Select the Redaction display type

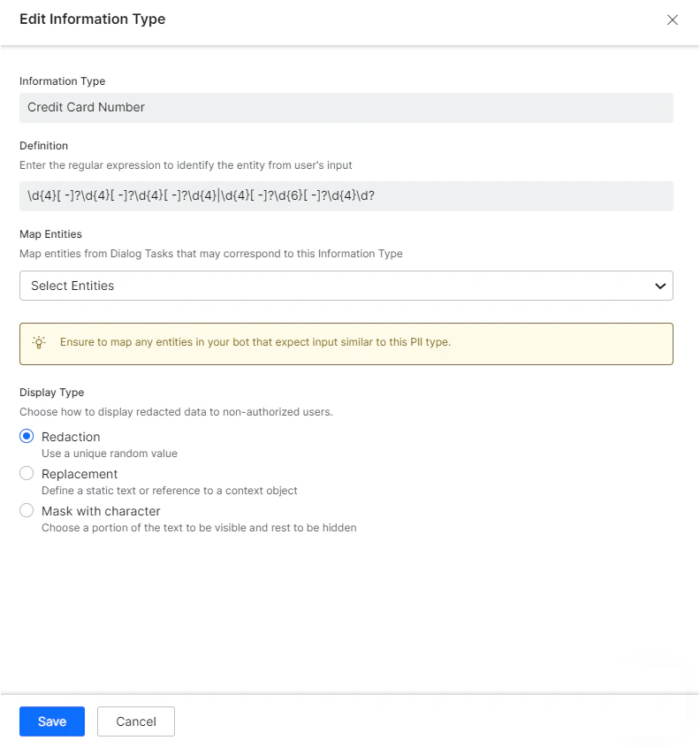(x=27, y=436)
